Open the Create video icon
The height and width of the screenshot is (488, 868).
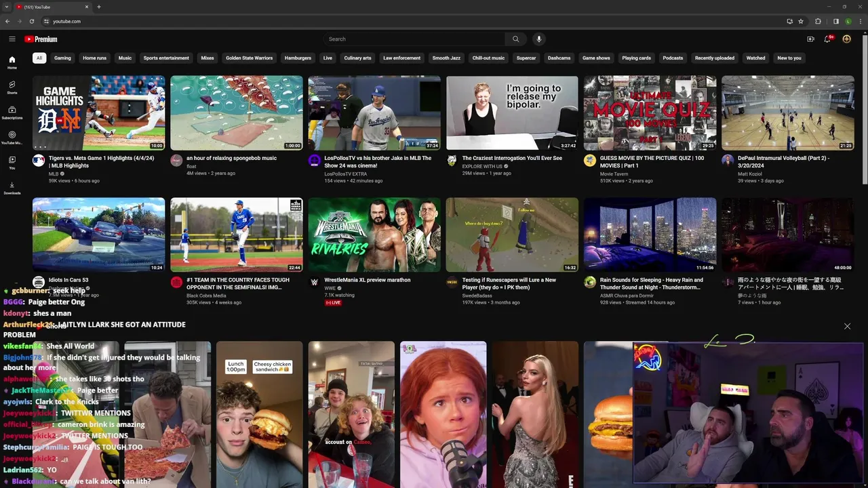pyautogui.click(x=810, y=39)
